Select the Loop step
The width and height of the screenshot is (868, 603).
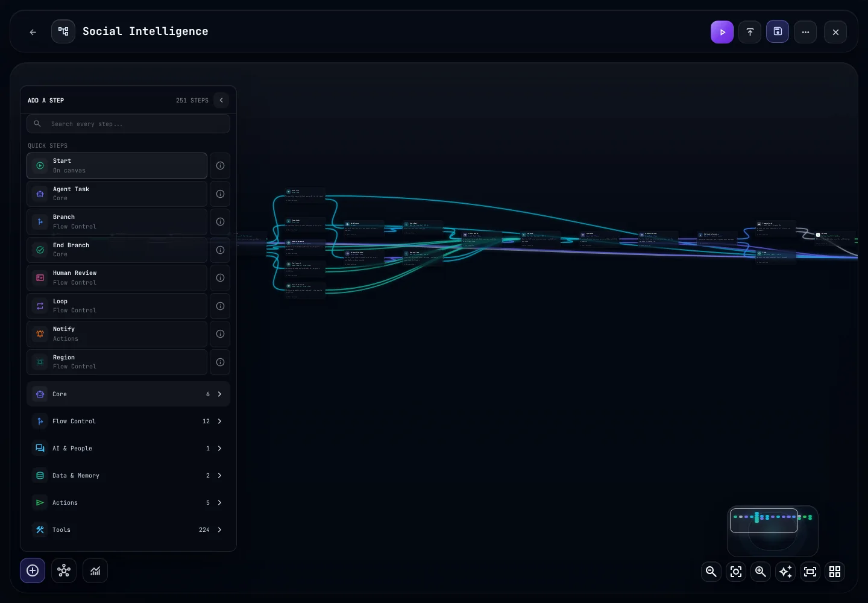117,306
